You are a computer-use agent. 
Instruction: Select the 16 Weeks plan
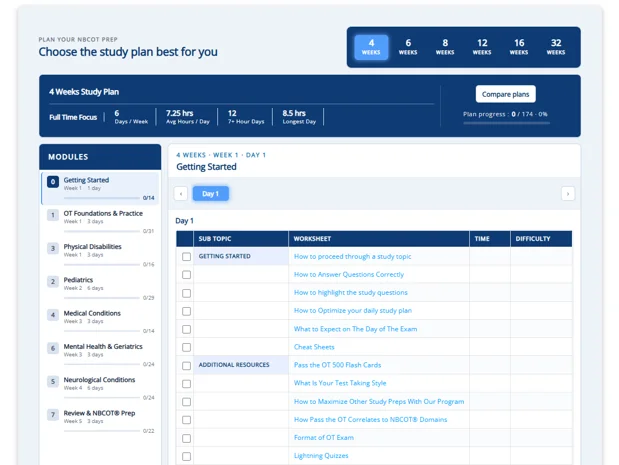(519, 47)
